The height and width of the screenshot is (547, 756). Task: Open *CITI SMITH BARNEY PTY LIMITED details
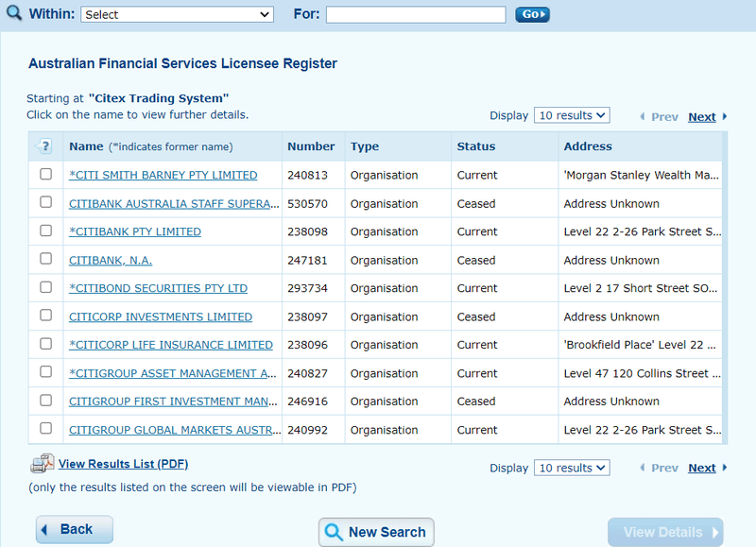163,175
